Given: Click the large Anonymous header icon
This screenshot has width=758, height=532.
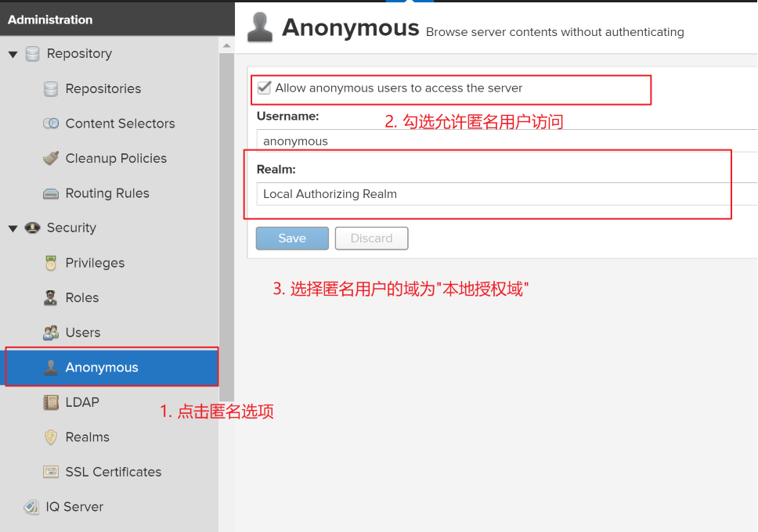Looking at the screenshot, I should 260,27.
